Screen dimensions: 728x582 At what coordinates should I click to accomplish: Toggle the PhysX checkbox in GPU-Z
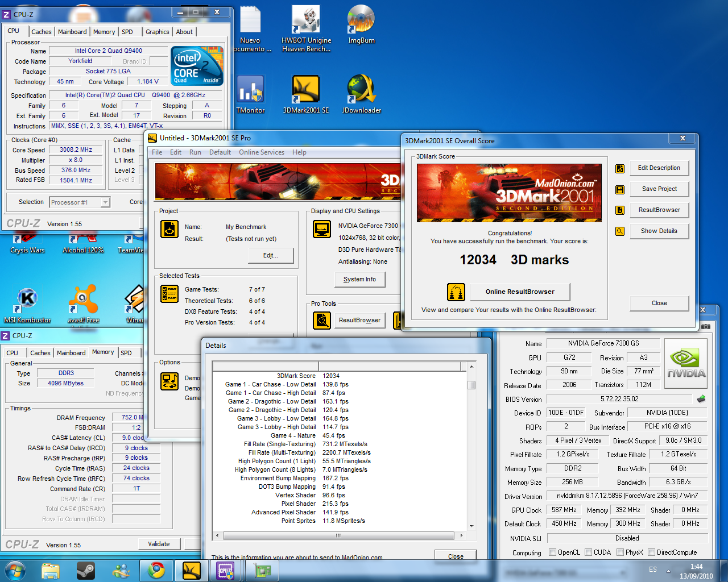point(620,552)
